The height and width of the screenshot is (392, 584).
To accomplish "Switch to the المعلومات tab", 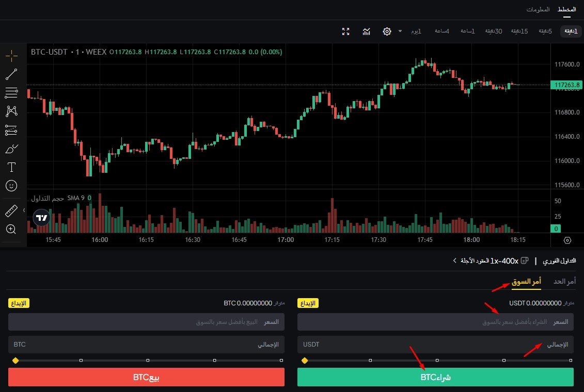I will (x=538, y=10).
